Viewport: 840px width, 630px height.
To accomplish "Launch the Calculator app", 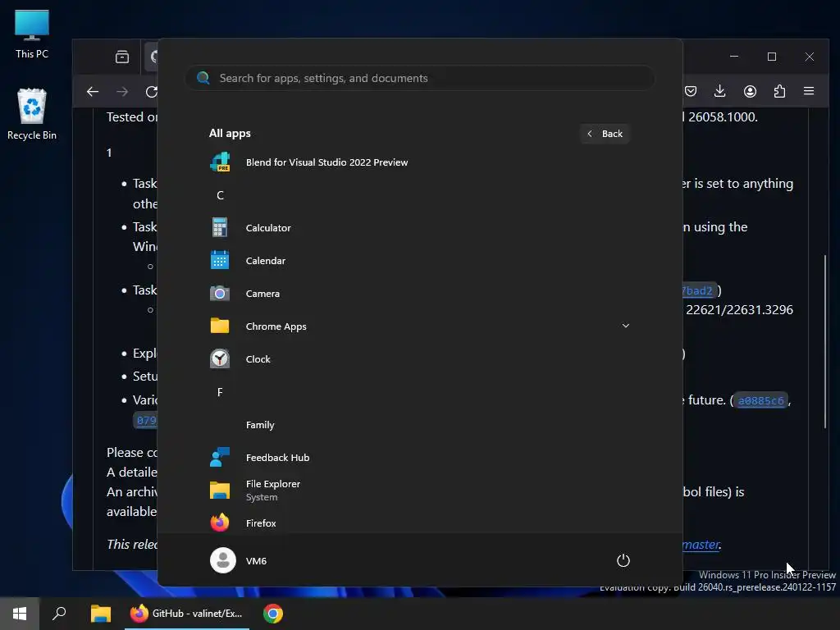I will pyautogui.click(x=419, y=228).
